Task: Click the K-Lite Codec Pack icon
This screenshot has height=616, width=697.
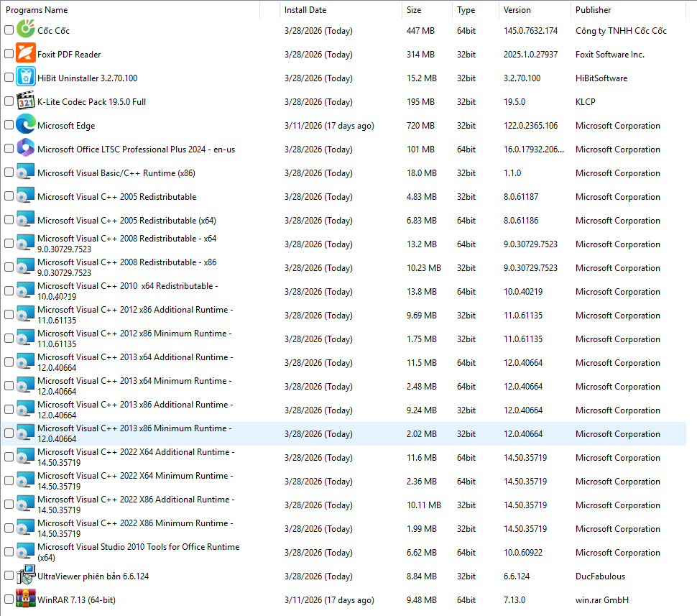Action: coord(26,101)
